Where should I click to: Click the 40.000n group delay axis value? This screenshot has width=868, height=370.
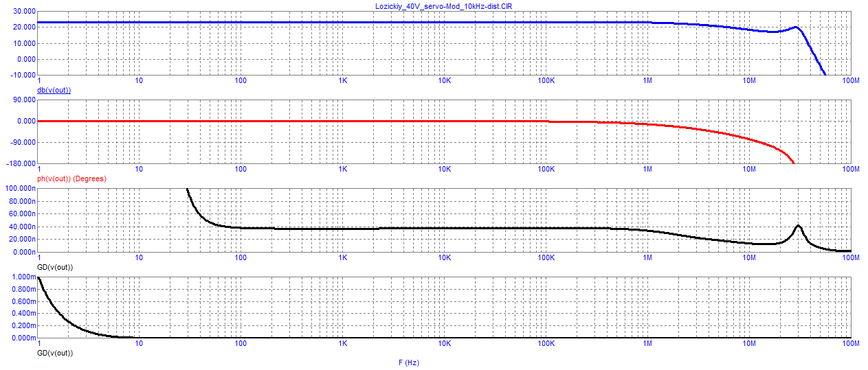21,227
